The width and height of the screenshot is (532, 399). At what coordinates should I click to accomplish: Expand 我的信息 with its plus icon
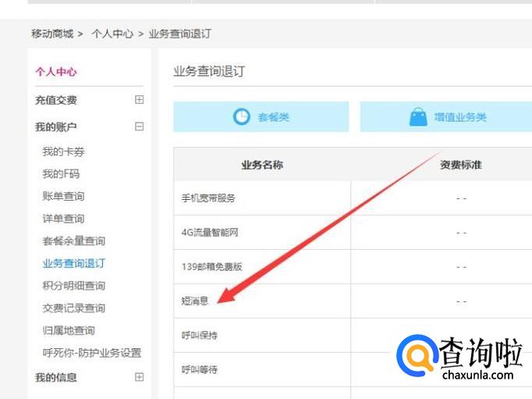(x=139, y=377)
